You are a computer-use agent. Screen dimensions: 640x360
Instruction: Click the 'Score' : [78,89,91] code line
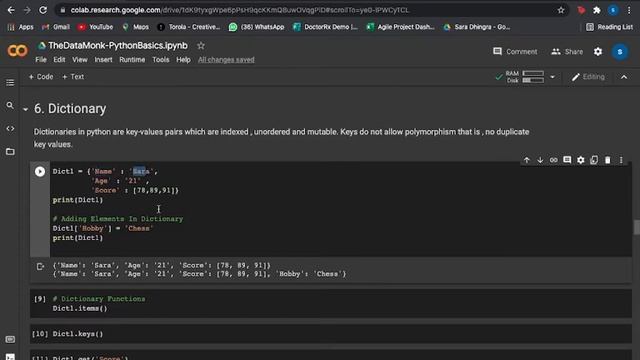pyautogui.click(x=136, y=190)
